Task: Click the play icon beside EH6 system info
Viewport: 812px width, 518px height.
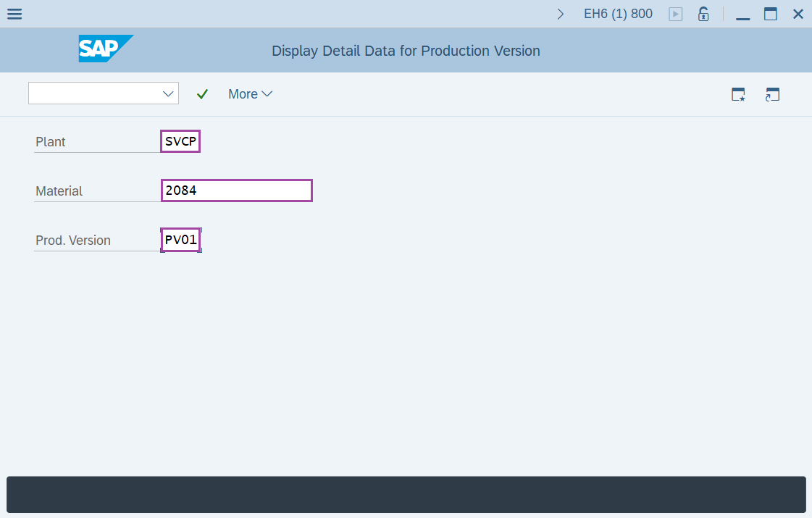Action: [x=675, y=14]
